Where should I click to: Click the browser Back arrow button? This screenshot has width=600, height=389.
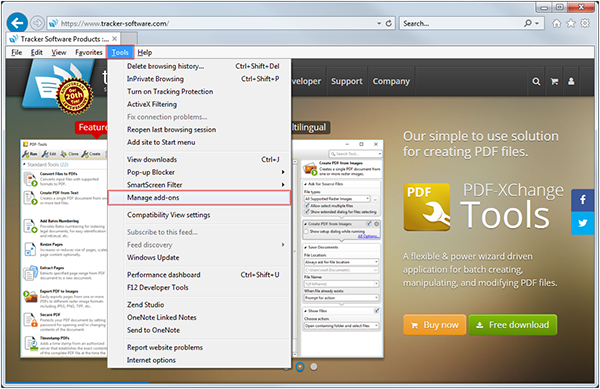[17, 23]
